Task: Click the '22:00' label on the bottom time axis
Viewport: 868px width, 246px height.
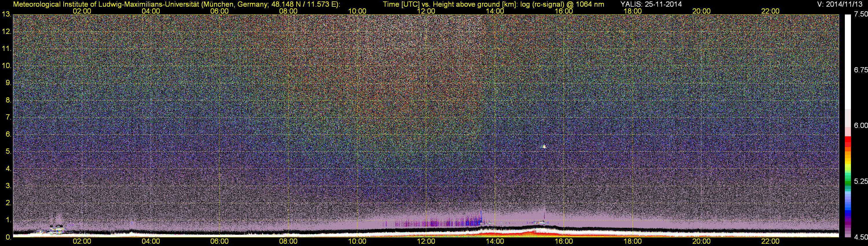Action: pos(770,241)
